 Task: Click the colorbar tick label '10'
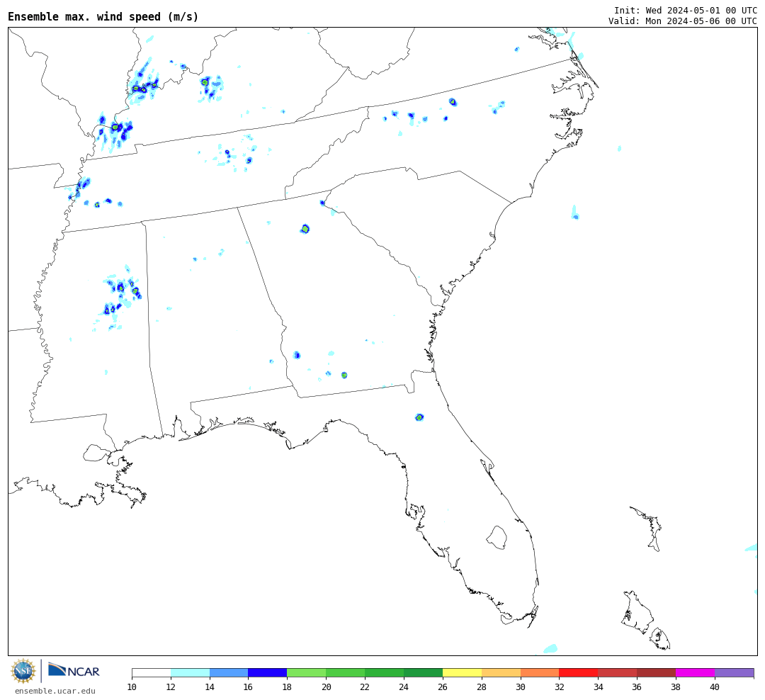click(x=132, y=687)
